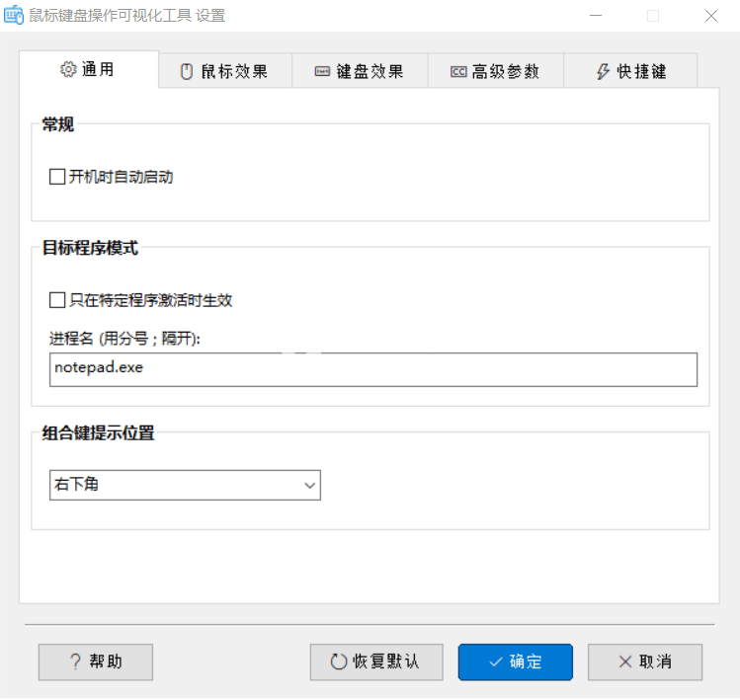The width and height of the screenshot is (740, 700).
Task: Click the app icon in the title bar
Action: coord(14,15)
